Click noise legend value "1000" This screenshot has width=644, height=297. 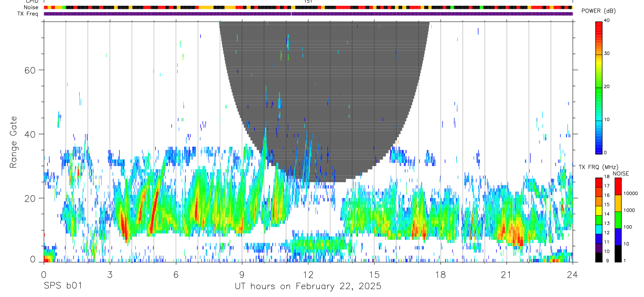629,210
